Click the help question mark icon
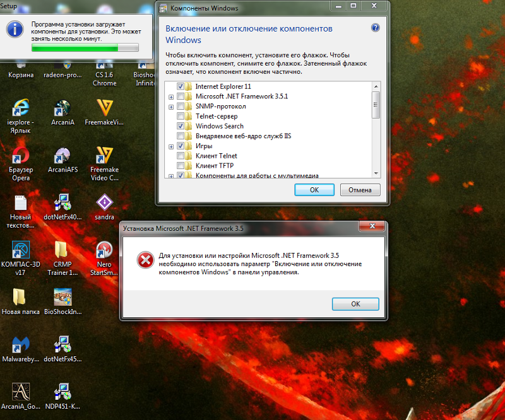 (375, 28)
